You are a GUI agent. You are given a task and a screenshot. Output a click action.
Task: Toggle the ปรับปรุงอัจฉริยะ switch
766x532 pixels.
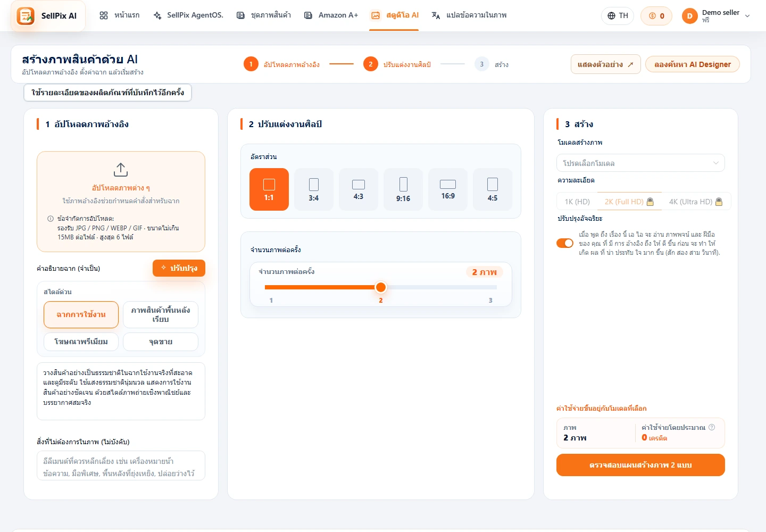coord(565,243)
